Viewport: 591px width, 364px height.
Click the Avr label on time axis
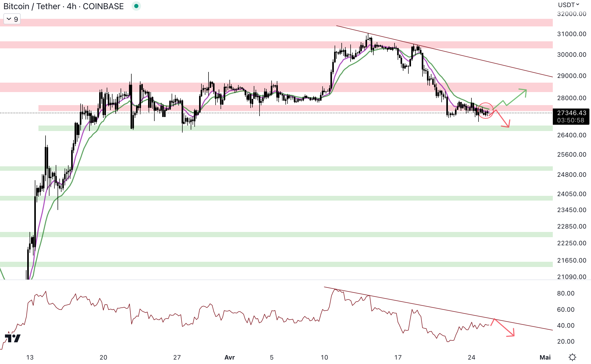(x=229, y=357)
